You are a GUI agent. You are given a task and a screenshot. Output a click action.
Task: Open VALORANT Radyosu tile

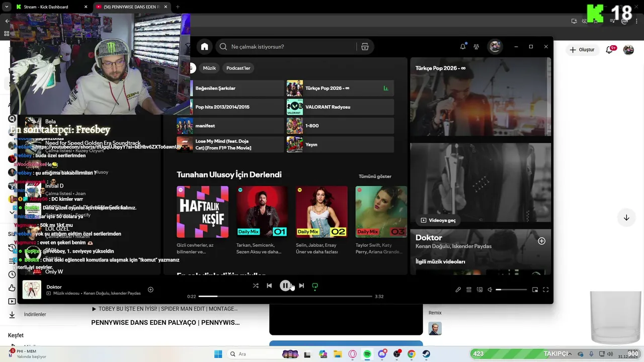click(340, 107)
